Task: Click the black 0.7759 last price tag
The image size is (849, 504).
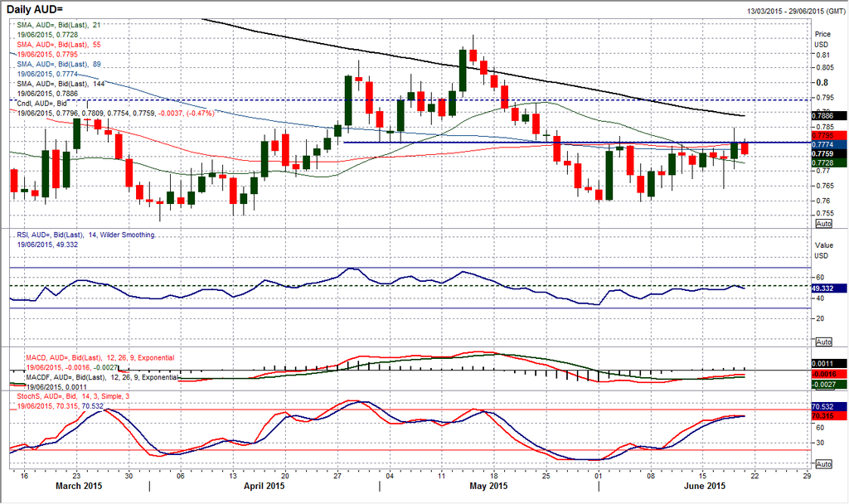Action: point(829,153)
